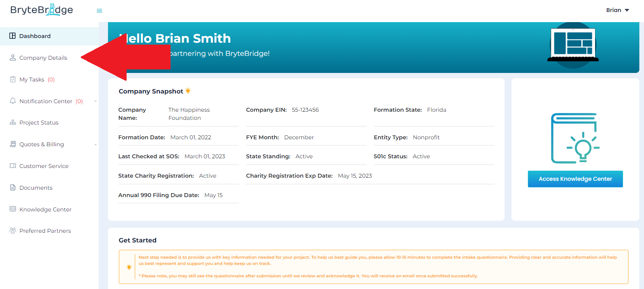Open Documents section
The height and width of the screenshot is (289, 644).
pos(36,188)
